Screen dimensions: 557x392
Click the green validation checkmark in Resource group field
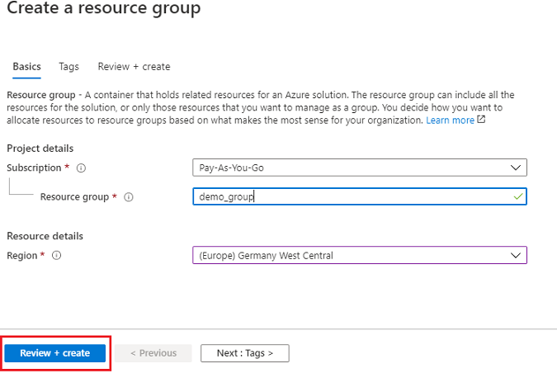pos(517,196)
